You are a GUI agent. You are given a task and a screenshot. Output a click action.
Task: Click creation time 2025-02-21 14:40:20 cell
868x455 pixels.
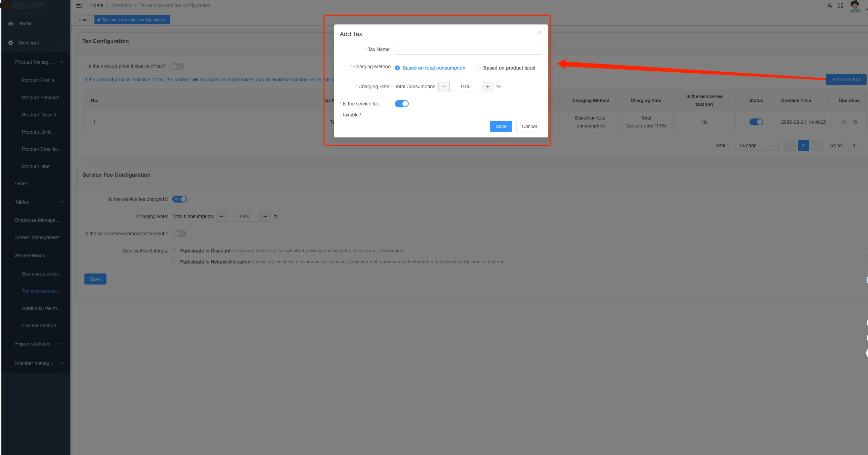point(804,122)
